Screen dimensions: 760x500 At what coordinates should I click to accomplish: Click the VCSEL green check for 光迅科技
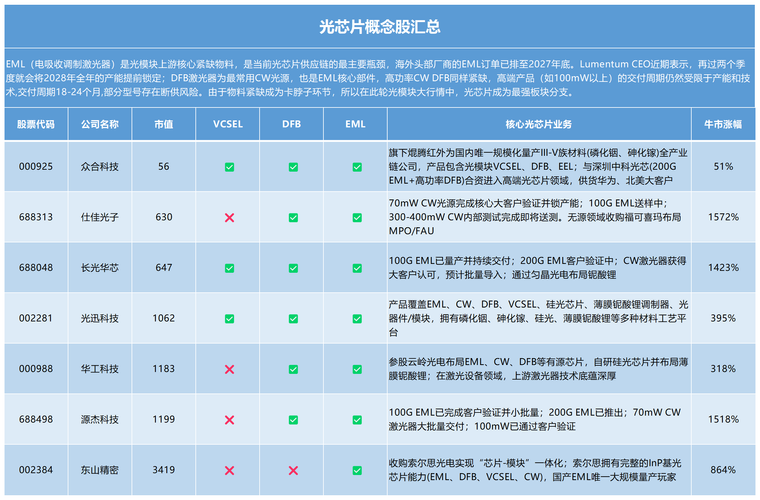tap(229, 319)
